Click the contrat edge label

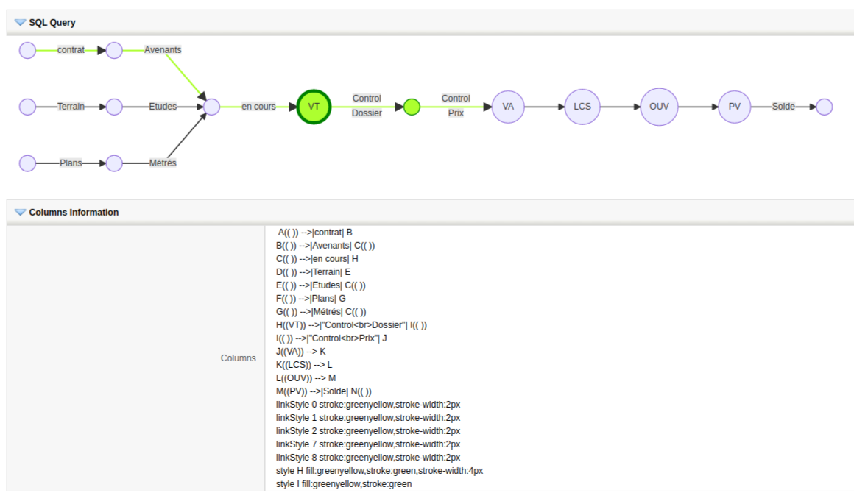tap(71, 50)
